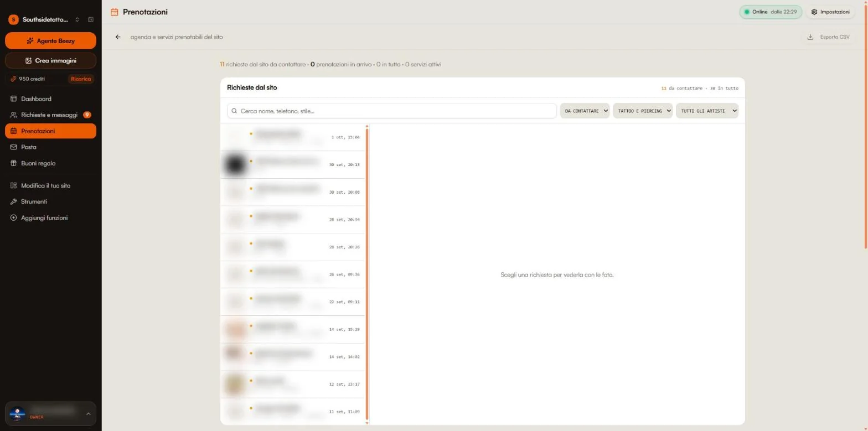Image resolution: width=868 pixels, height=431 pixels.
Task: Open the TATTOO E PIERCING dropdown
Action: pos(643,111)
